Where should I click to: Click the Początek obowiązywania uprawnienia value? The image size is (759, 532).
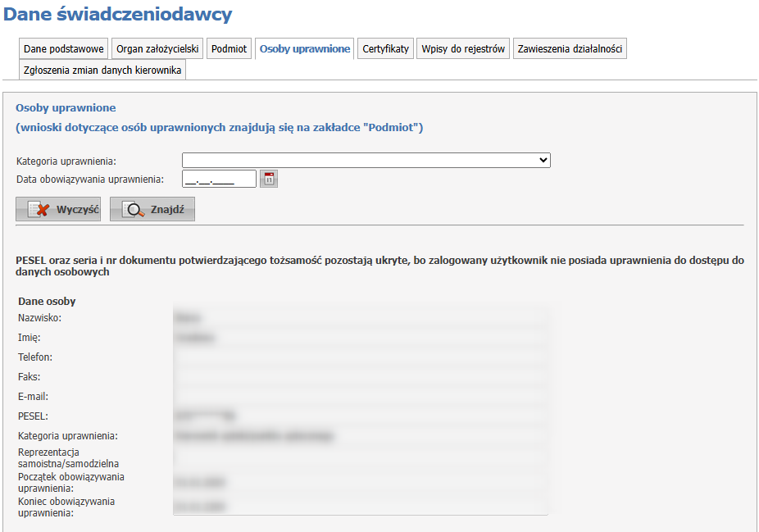point(359,482)
